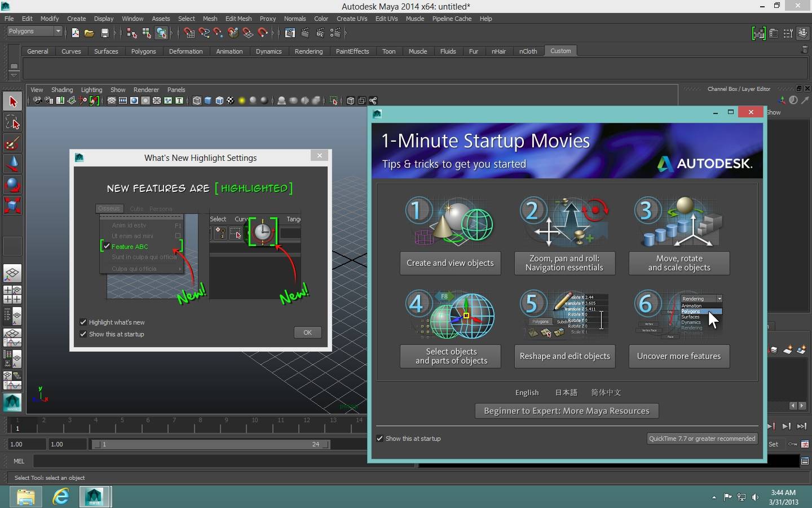Expand shelf options arrow menu
The height and width of the screenshot is (508, 812).
(x=14, y=75)
